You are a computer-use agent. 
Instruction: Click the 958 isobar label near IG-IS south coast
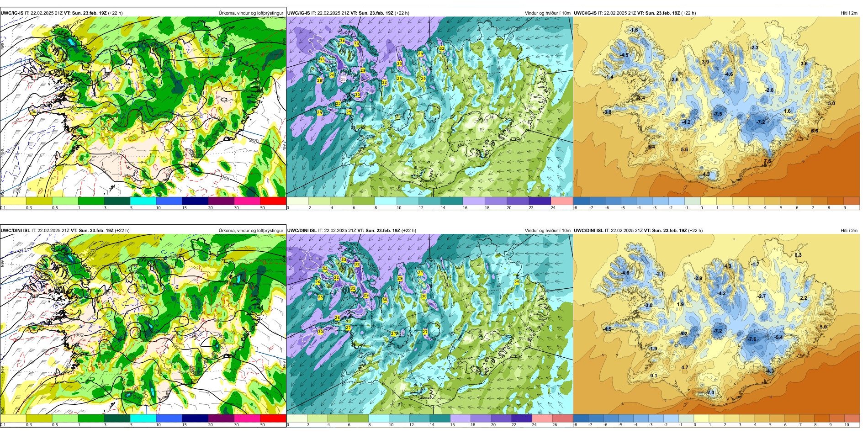[x=114, y=154]
